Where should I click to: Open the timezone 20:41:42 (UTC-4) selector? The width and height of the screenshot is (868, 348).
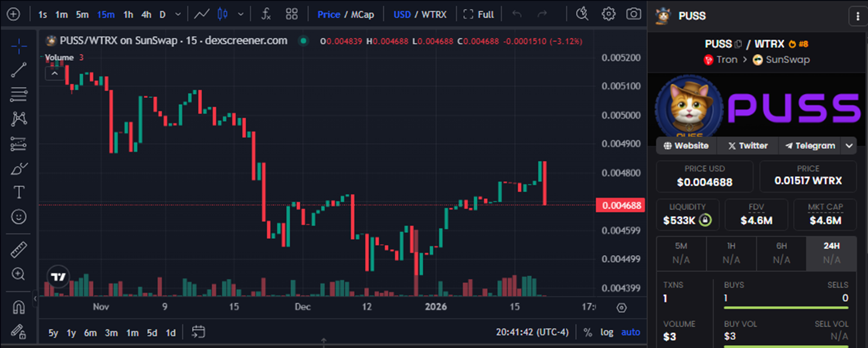[x=532, y=332]
